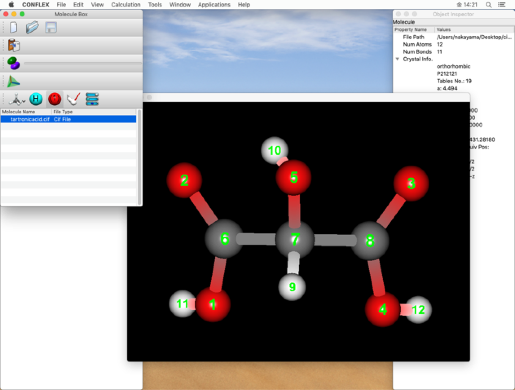
Task: Open the File menu
Action: (61, 5)
